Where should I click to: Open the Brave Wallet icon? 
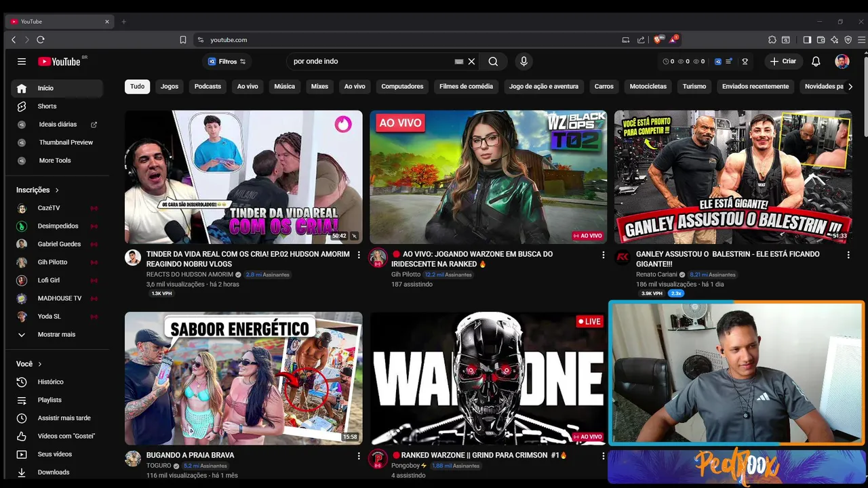(x=821, y=40)
